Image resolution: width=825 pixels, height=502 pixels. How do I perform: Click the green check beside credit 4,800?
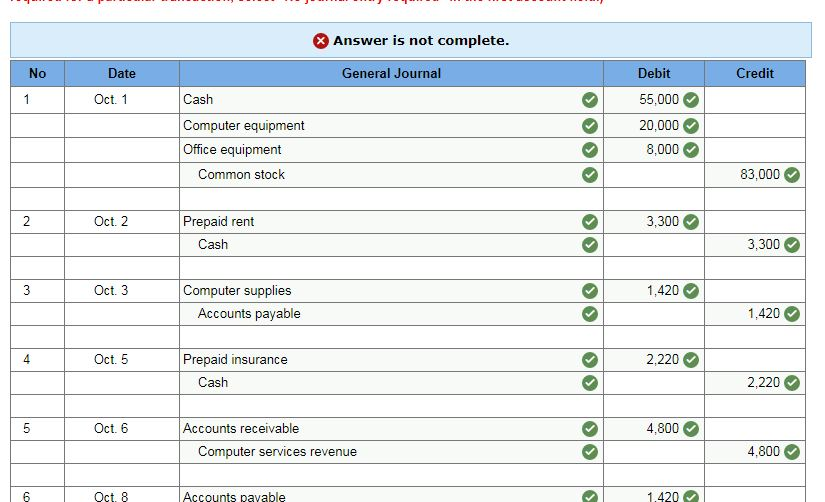point(792,452)
